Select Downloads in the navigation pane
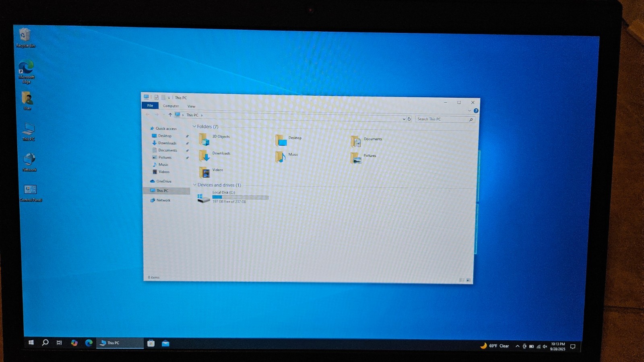This screenshot has width=644, height=362. coord(164,143)
